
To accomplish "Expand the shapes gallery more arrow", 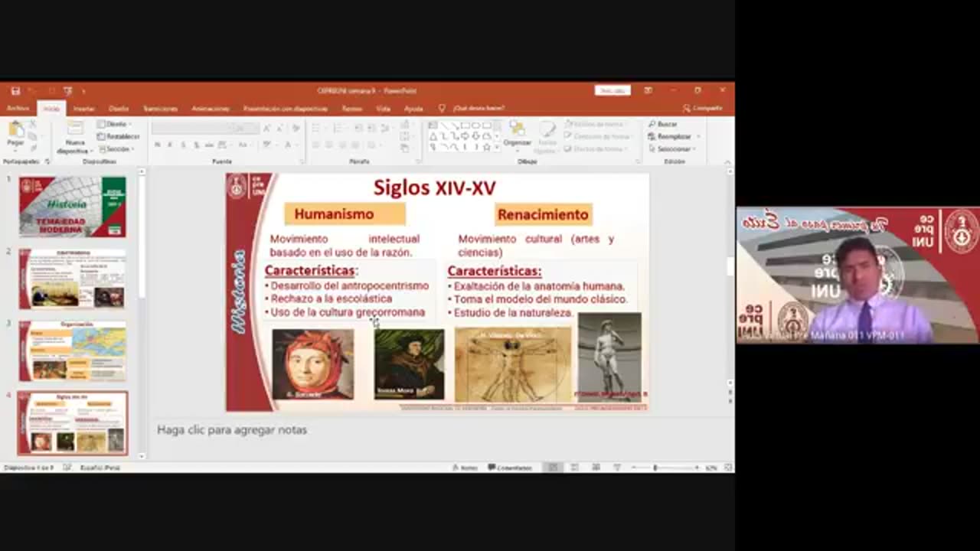I will [497, 146].
